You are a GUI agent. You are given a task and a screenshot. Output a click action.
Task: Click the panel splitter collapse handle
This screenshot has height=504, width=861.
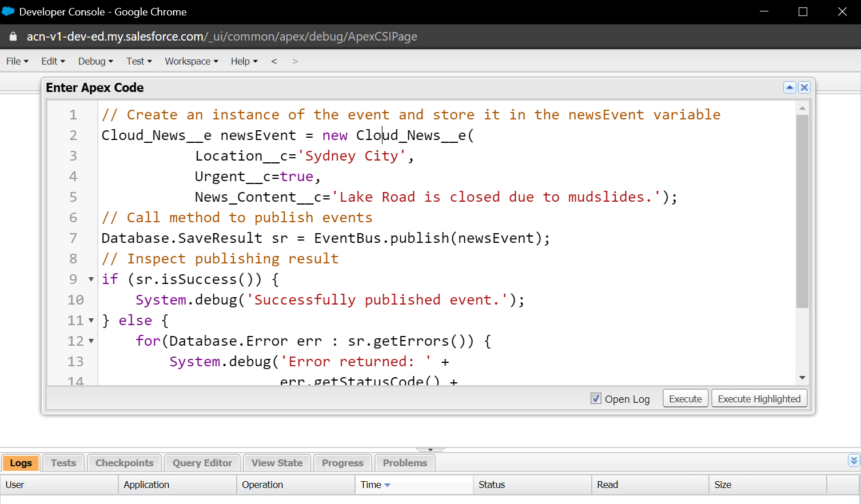coord(431,450)
